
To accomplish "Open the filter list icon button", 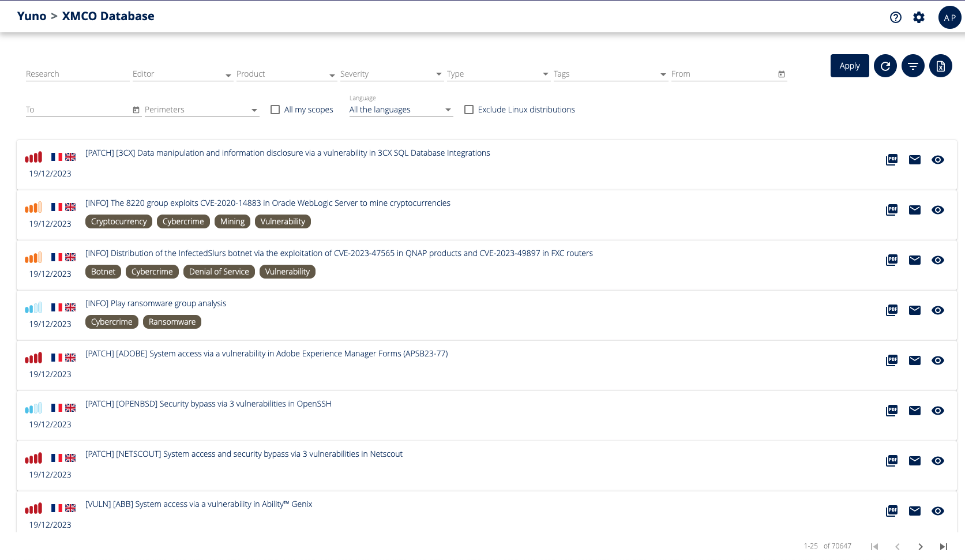I will tap(913, 66).
